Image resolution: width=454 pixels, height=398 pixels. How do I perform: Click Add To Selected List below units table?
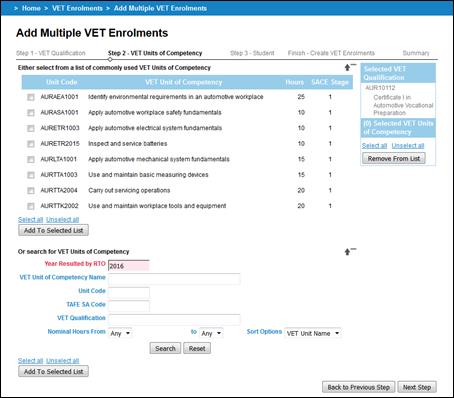(x=53, y=230)
